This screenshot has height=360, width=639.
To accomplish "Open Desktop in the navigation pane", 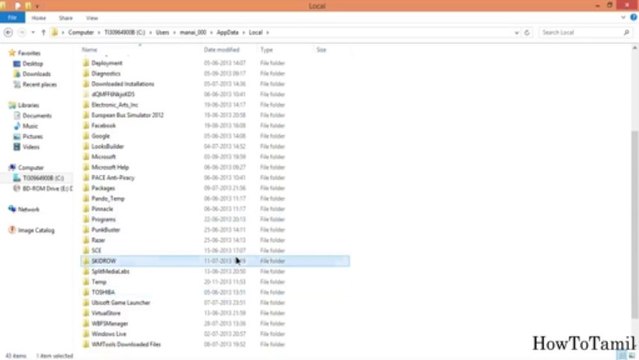I will pos(33,64).
